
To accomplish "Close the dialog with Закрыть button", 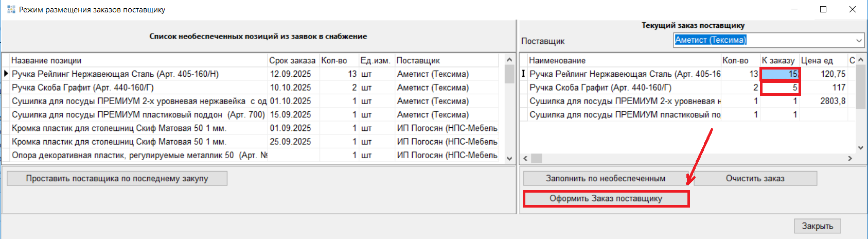I will [817, 226].
